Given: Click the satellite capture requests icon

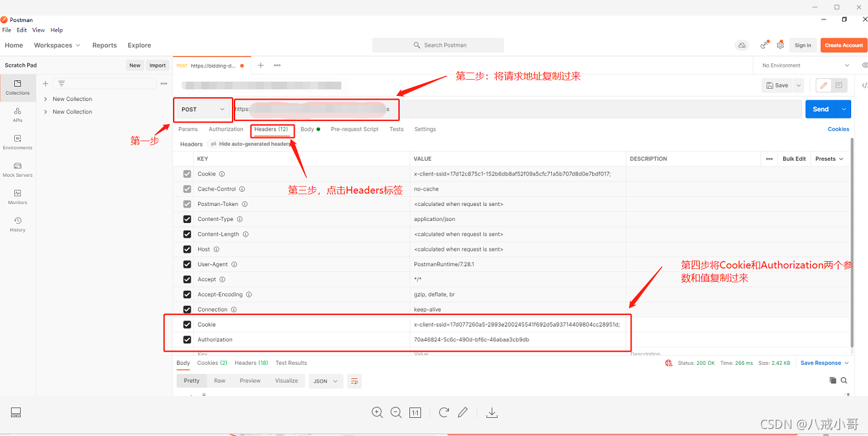Looking at the screenshot, I should point(765,45).
